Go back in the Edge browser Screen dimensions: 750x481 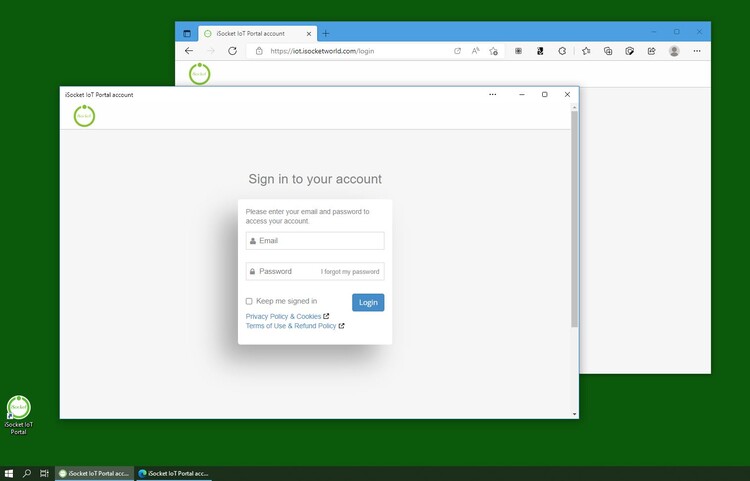189,51
